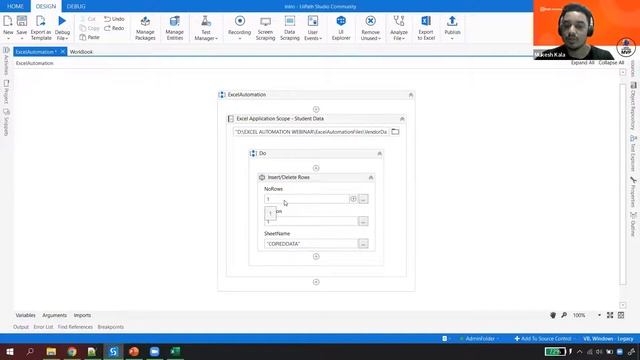Click fit to screen icon

click(610, 315)
